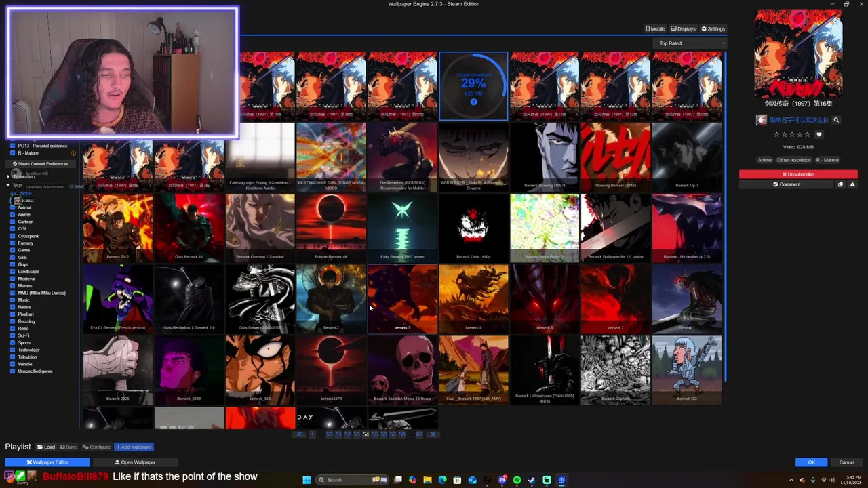Select the Eva 01 Berserk thumbnail
868x488 pixels.
tap(117, 299)
